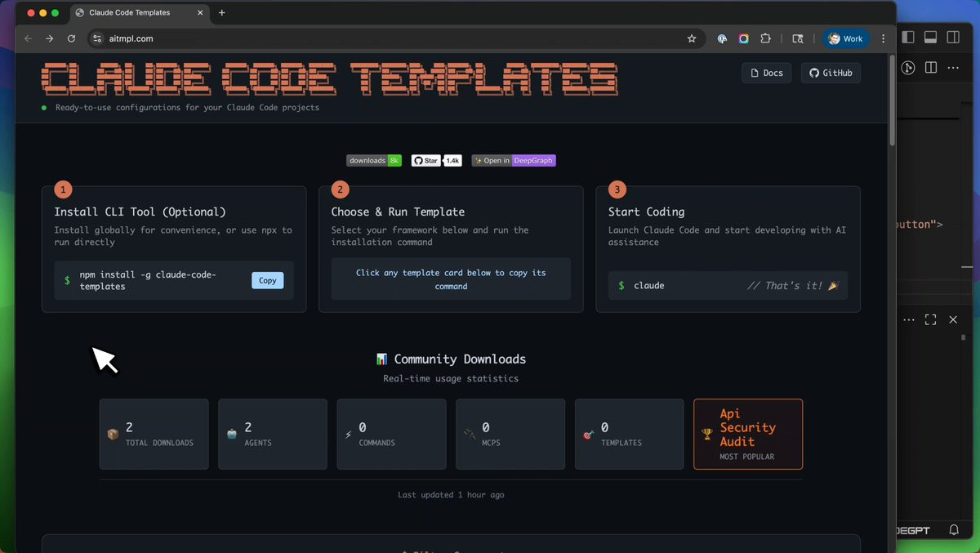
Task: Click the Agents stat card
Action: click(273, 434)
